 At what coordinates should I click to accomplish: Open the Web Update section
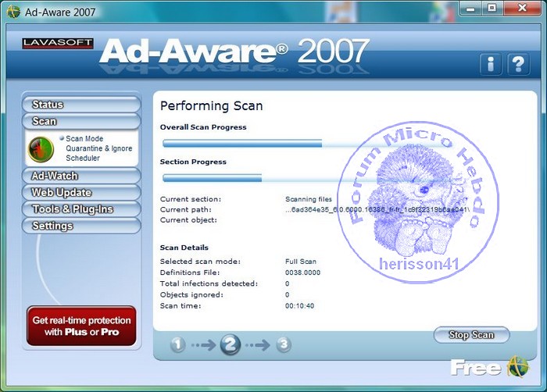pos(81,193)
